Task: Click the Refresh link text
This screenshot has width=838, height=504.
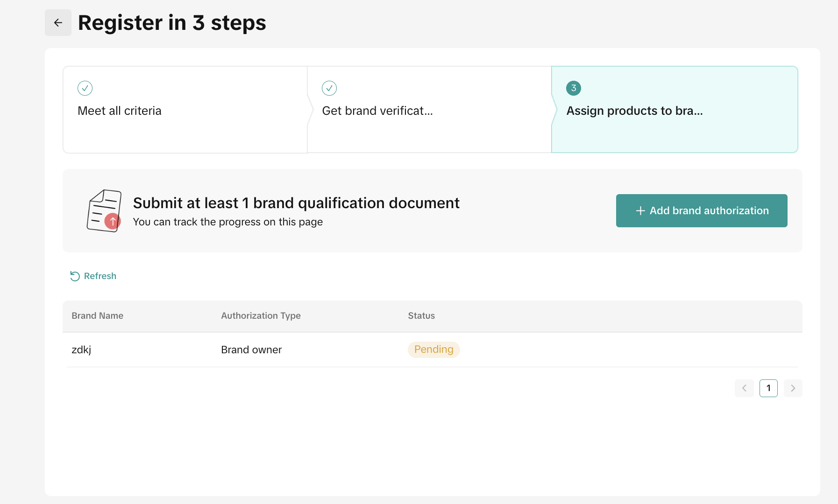Action: pyautogui.click(x=100, y=276)
